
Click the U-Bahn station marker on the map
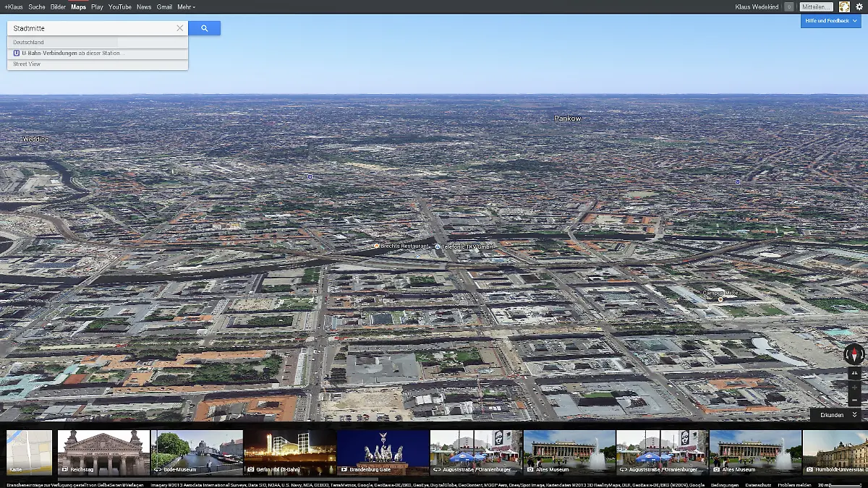tap(310, 176)
